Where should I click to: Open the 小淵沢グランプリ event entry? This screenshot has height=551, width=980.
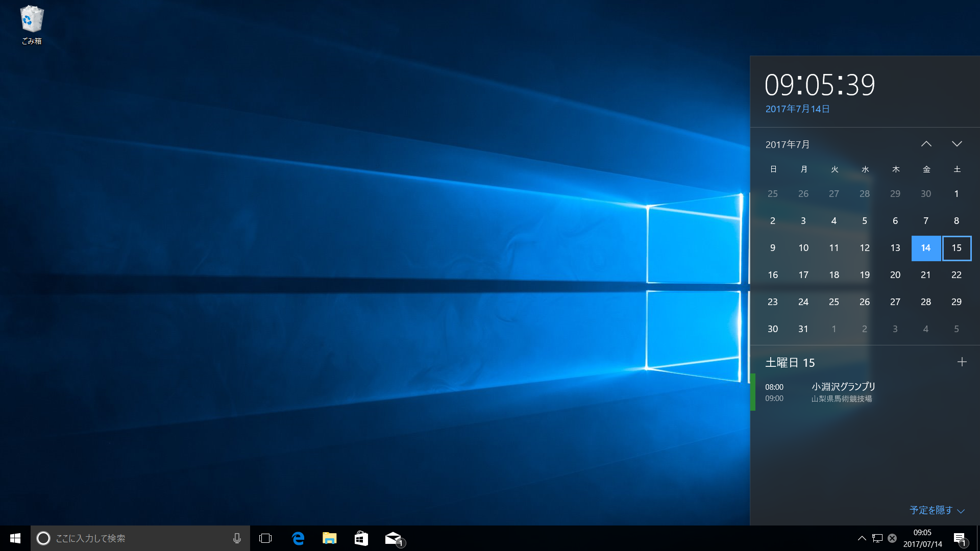843,392
